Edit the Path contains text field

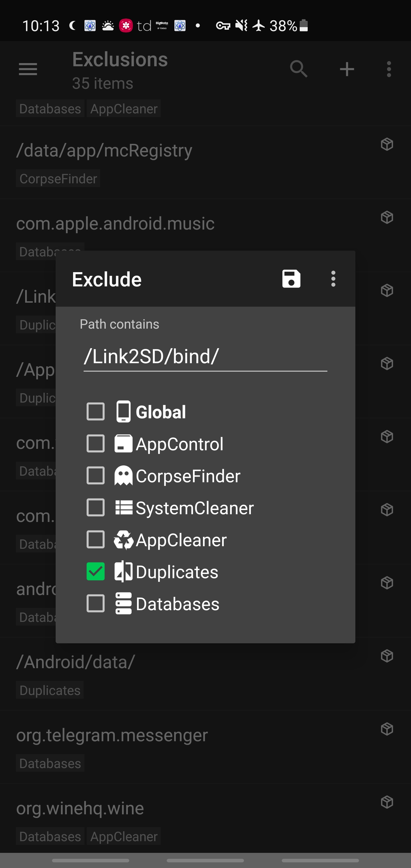click(205, 357)
